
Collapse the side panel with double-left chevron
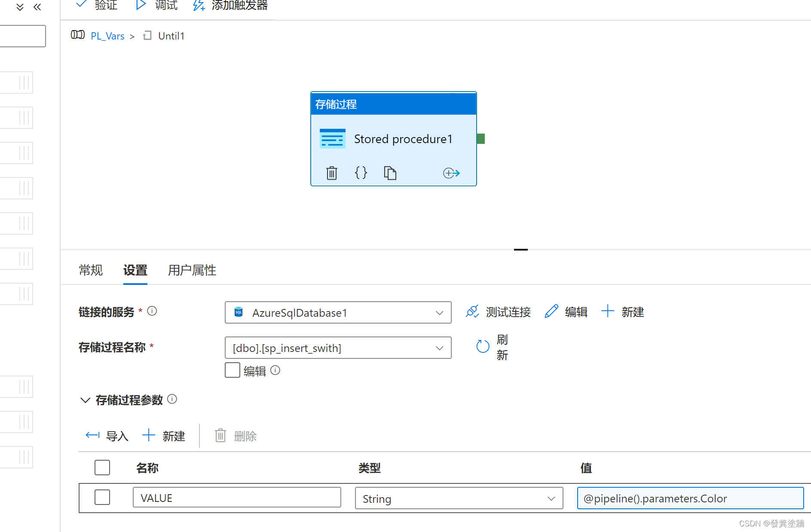[37, 7]
